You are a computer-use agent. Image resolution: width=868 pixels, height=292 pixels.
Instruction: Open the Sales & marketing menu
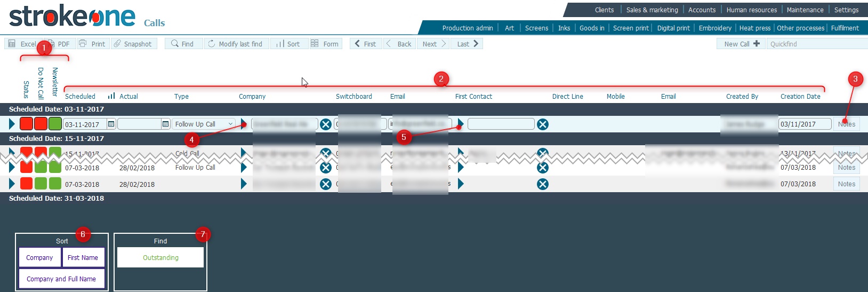(x=652, y=10)
